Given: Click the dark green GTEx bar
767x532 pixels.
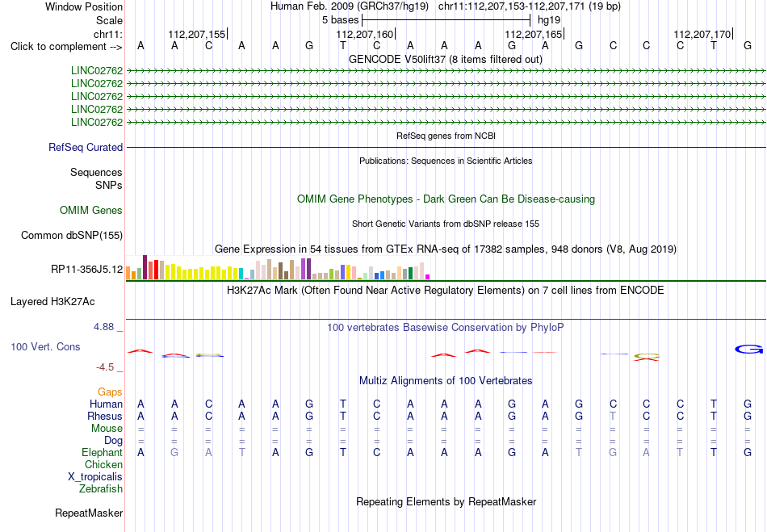Looking at the screenshot, I should [x=410, y=274].
